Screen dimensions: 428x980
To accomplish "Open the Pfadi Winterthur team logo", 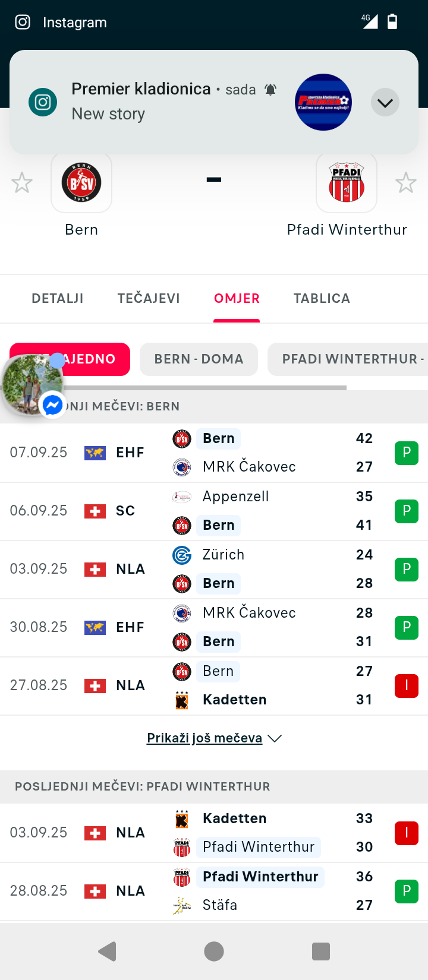I will pyautogui.click(x=347, y=183).
